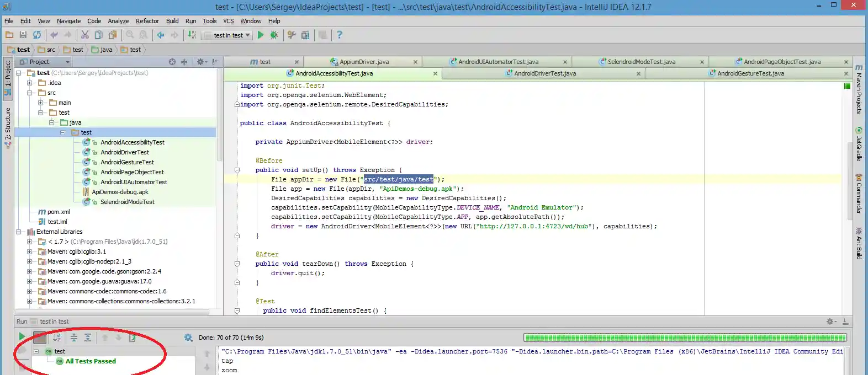The image size is (868, 375).
Task: Rerun tests with the Run panel play icon
Action: (22, 337)
